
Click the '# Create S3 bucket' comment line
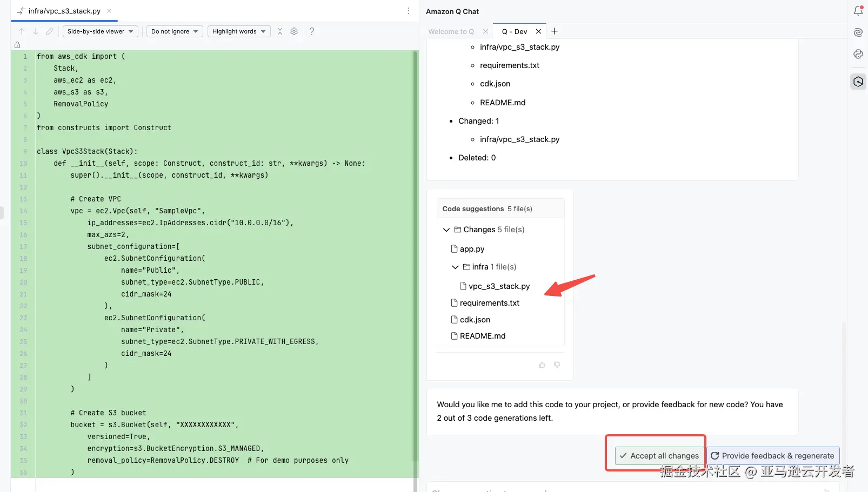click(x=108, y=413)
